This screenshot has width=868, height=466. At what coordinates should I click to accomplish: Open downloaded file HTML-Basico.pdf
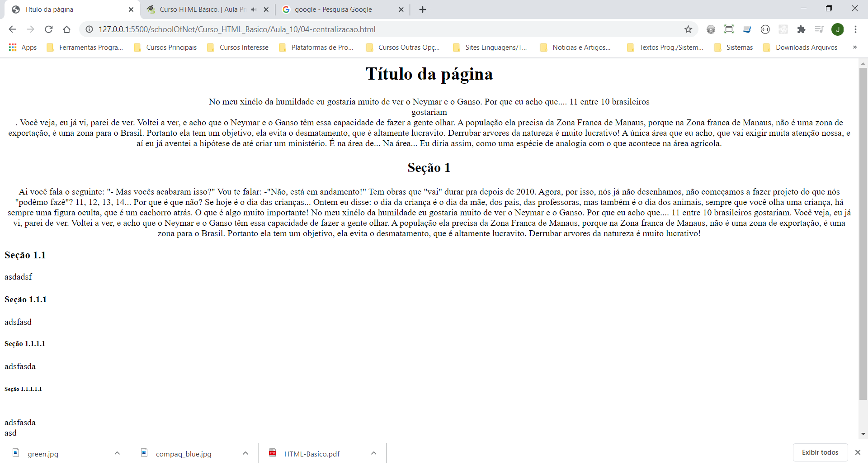pyautogui.click(x=312, y=454)
